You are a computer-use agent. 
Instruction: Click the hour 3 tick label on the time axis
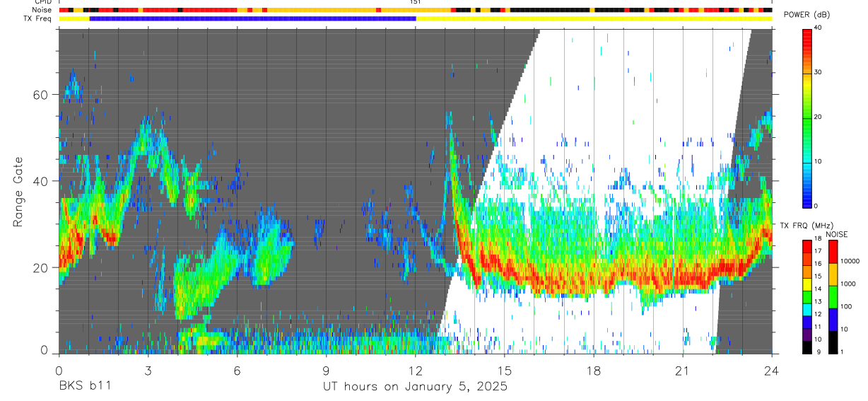tap(148, 371)
